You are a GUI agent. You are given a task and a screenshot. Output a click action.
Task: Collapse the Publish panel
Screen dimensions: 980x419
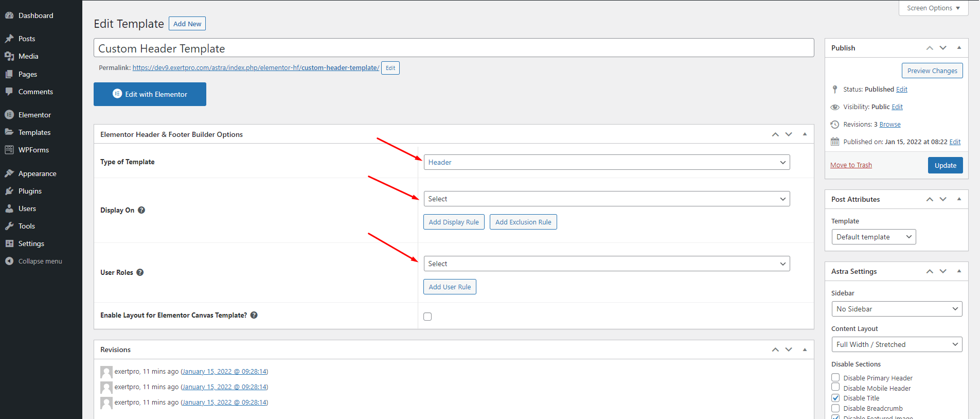[x=959, y=48]
